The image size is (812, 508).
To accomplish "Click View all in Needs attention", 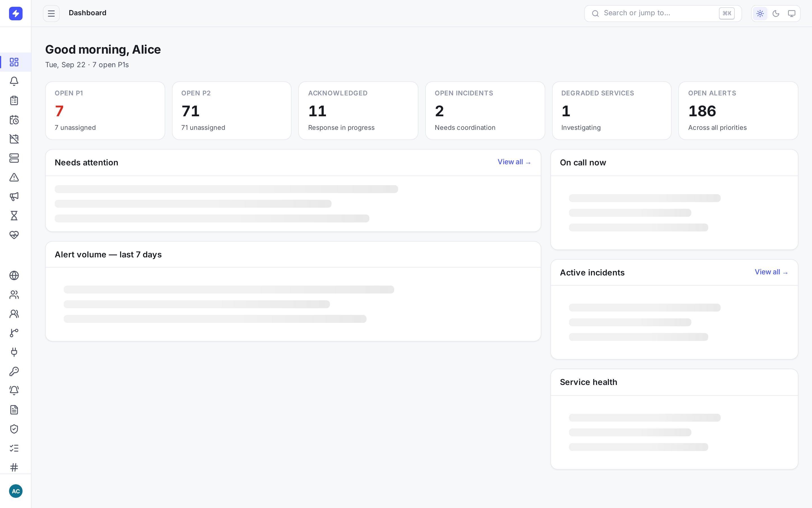I will click(514, 162).
